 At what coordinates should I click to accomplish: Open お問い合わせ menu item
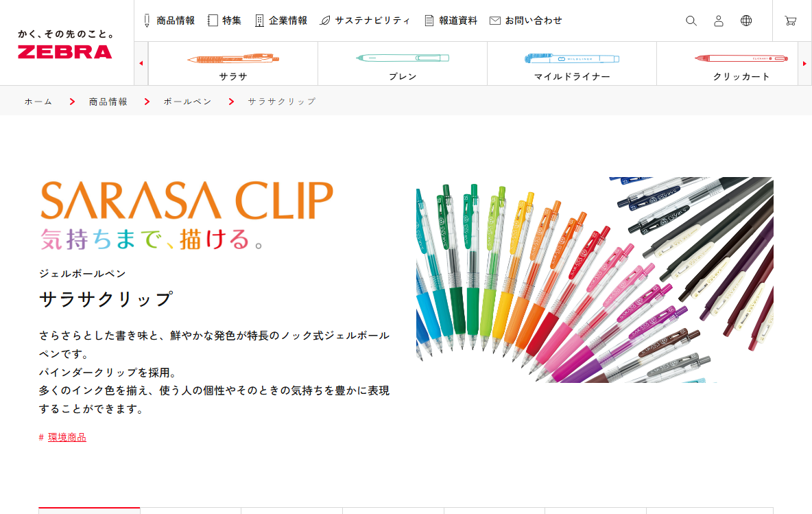[534, 21]
